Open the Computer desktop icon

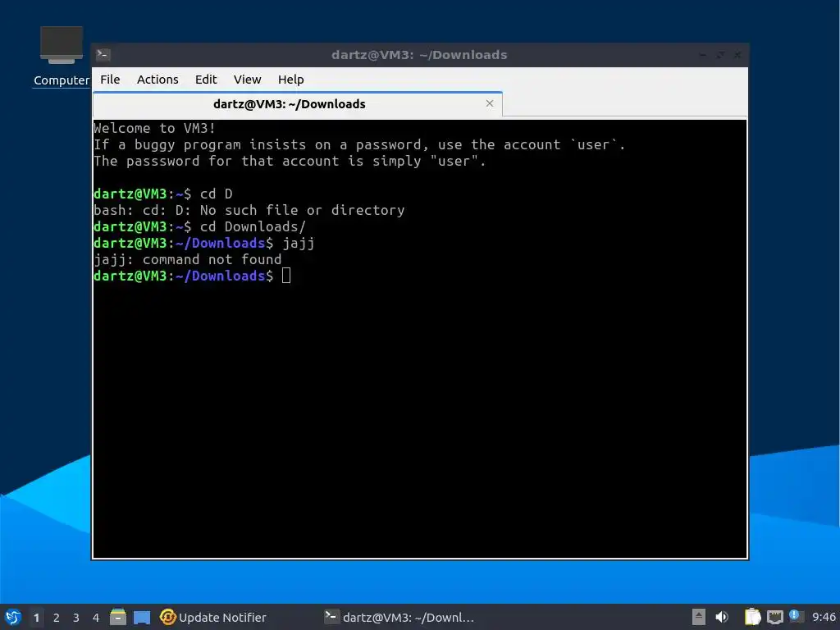(x=62, y=56)
